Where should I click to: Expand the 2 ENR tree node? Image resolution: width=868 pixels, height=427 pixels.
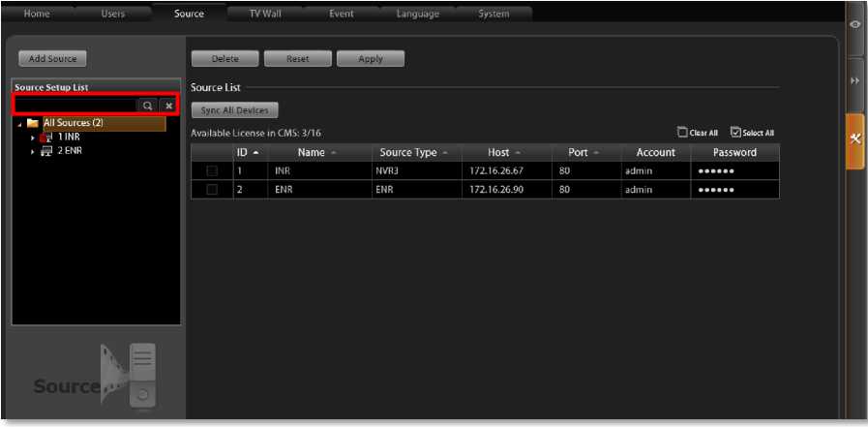33,152
